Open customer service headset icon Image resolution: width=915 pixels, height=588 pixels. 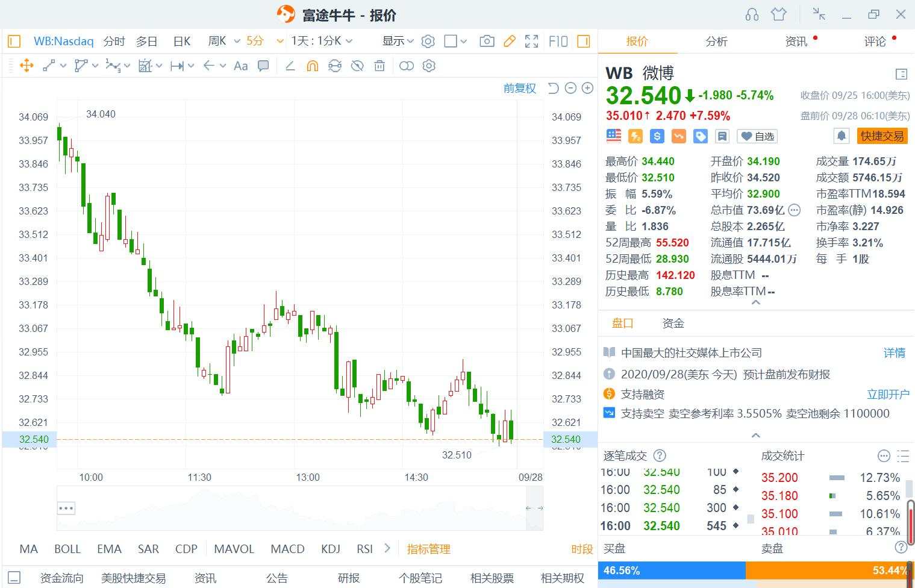point(752,14)
